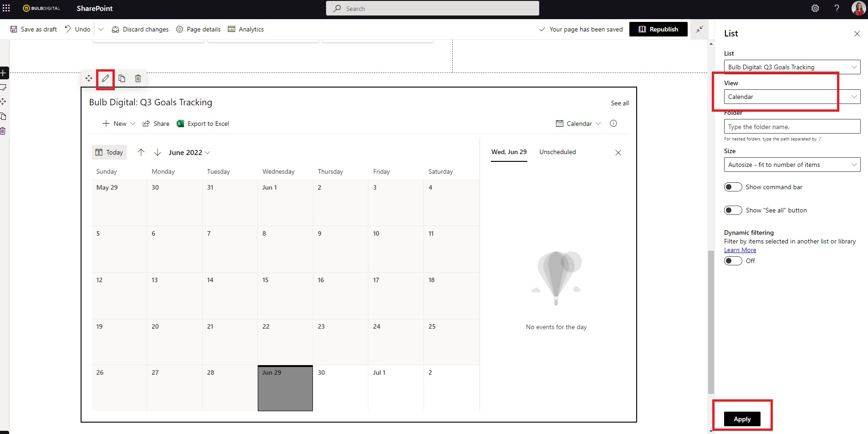Switch to the Unscheduled tab
Screen dimensions: 868x434
point(557,152)
